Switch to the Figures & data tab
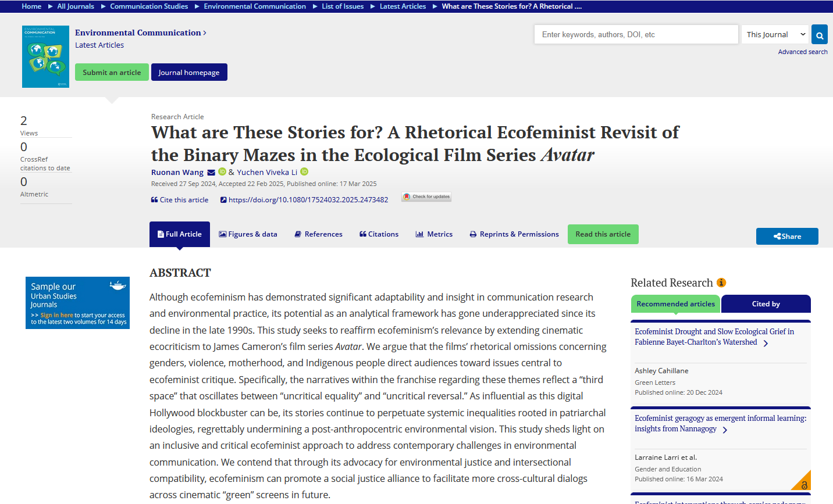Viewport: 833px width, 504px height. [x=248, y=234]
